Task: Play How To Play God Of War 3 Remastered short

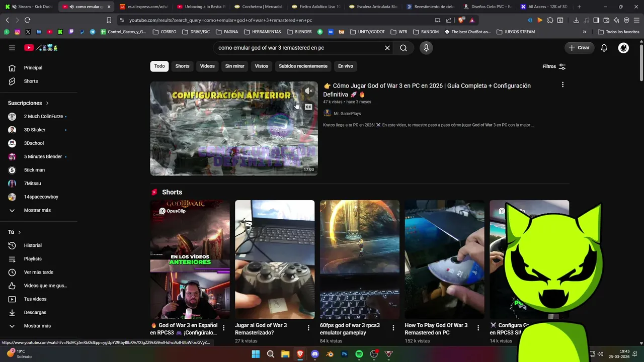Action: tap(445, 259)
